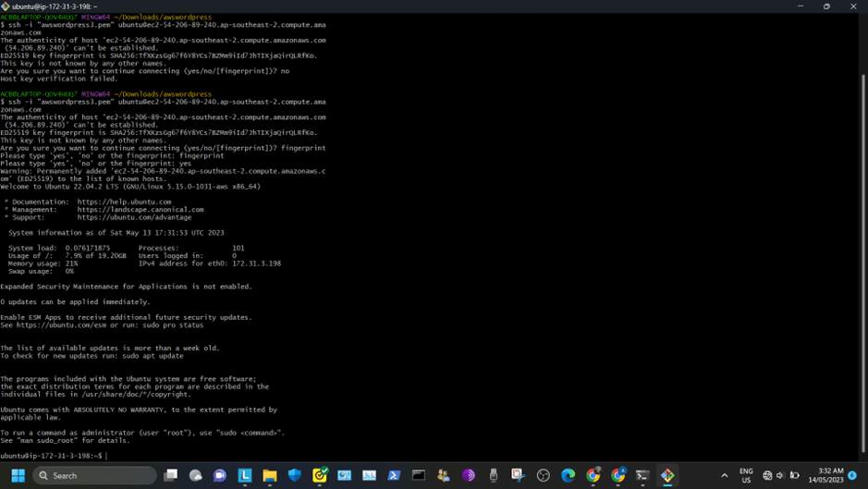Image resolution: width=868 pixels, height=489 pixels.
Task: Open the two-people user accounts icon
Action: 444,475
